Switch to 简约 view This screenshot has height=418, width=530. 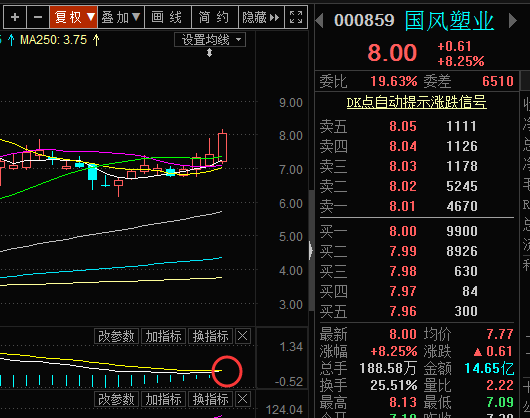point(215,17)
